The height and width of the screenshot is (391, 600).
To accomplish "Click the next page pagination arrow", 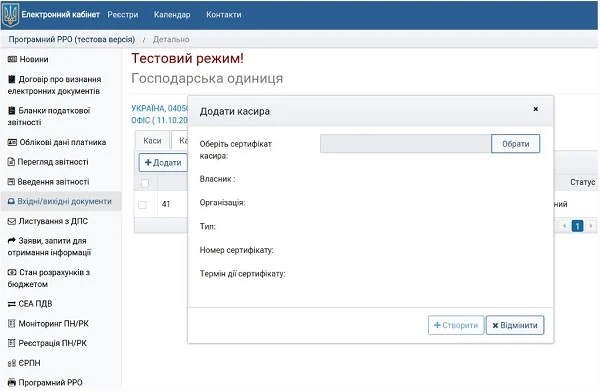I will point(590,226).
